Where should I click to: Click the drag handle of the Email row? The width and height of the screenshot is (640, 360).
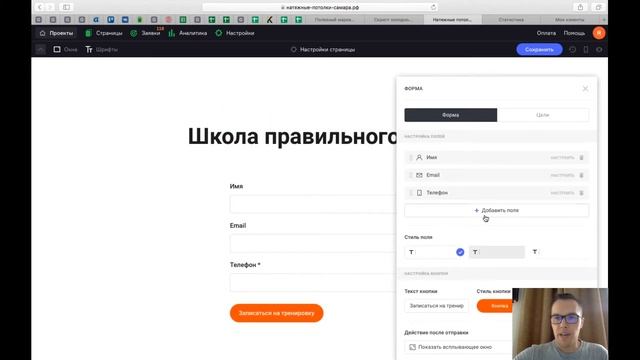(x=410, y=175)
